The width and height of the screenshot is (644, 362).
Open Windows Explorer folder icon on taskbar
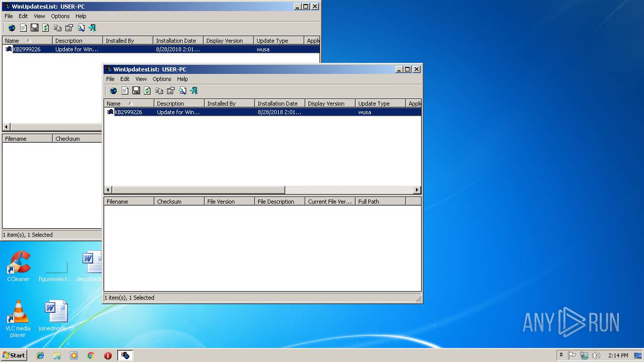[57, 355]
